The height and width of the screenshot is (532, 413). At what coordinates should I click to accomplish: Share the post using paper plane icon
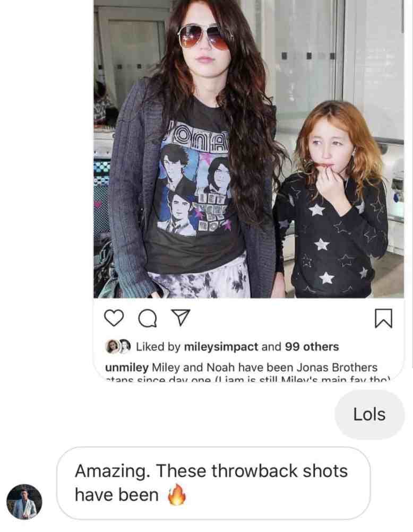pyautogui.click(x=182, y=318)
